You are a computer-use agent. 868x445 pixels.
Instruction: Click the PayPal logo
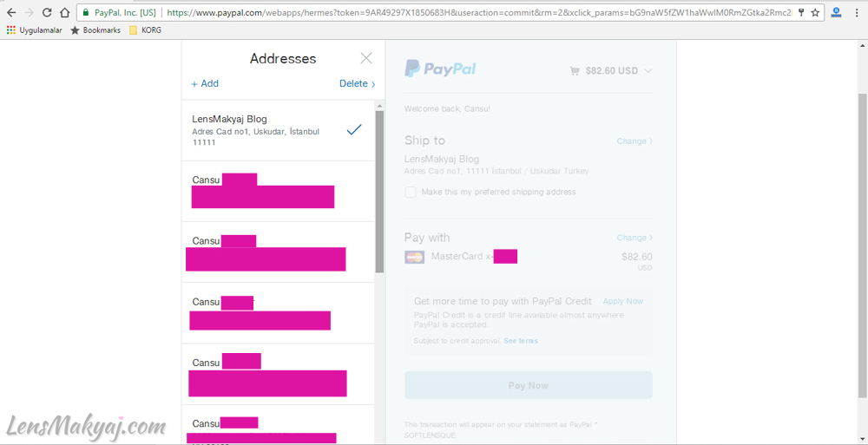point(440,69)
